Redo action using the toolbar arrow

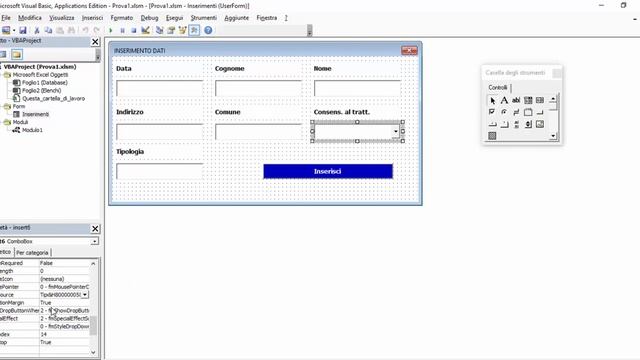click(x=97, y=30)
